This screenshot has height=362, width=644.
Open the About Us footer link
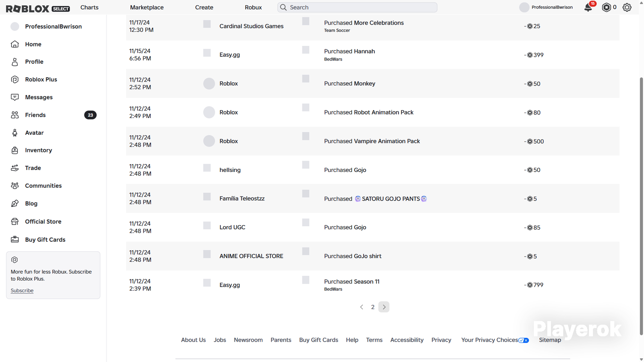click(x=193, y=340)
